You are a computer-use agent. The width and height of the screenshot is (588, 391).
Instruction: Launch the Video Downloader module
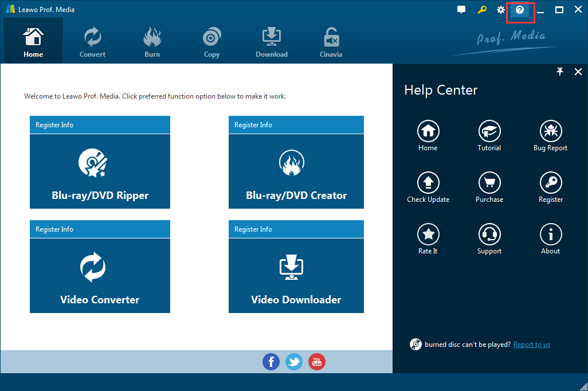[296, 275]
